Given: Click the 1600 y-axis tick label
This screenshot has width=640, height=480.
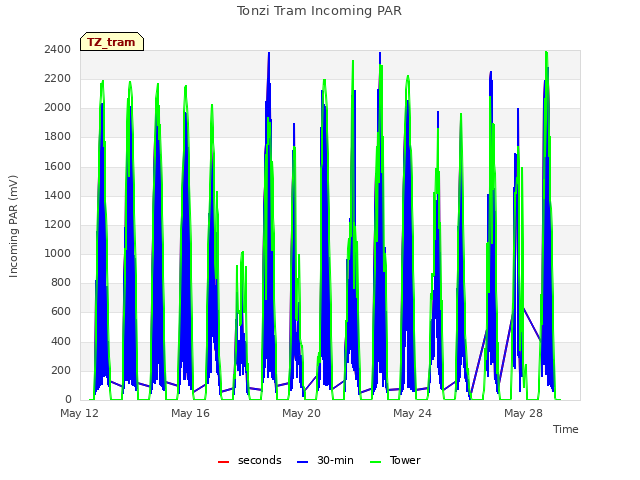Looking at the screenshot, I should point(58,166).
